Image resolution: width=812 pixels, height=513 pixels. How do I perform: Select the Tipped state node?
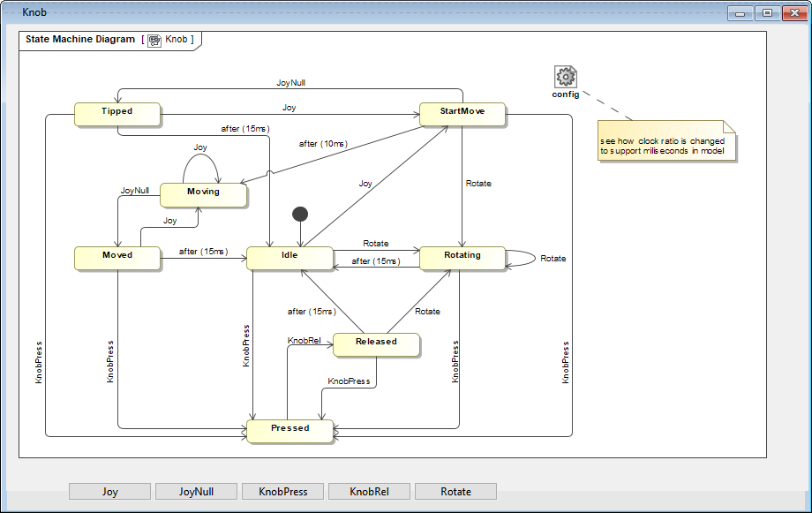pos(117,112)
